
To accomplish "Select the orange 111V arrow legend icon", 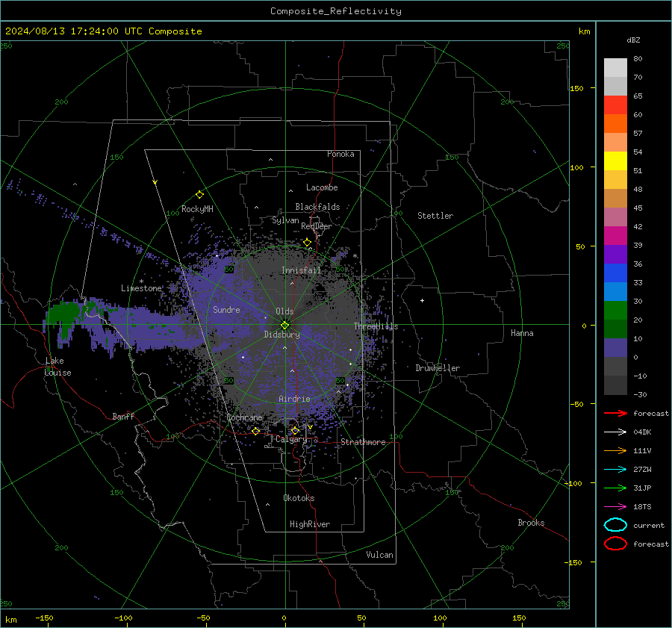I will coord(615,450).
